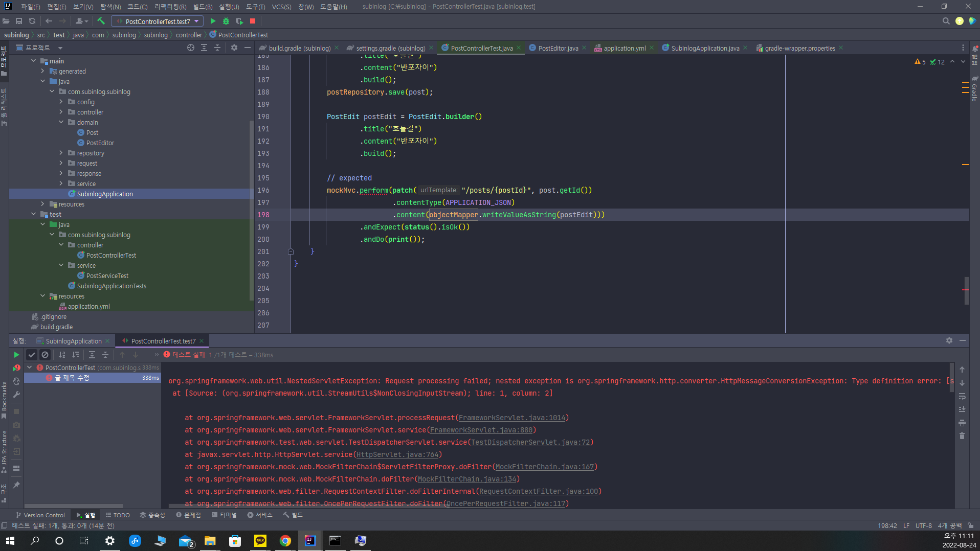Open Chrome from the Windows taskbar
Viewport: 980px width, 551px height.
[x=285, y=540]
